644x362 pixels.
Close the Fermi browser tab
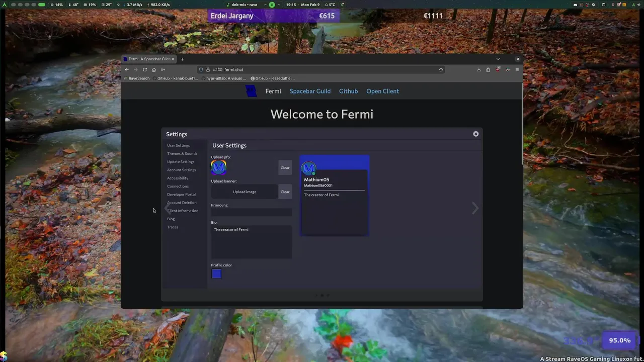[173, 59]
